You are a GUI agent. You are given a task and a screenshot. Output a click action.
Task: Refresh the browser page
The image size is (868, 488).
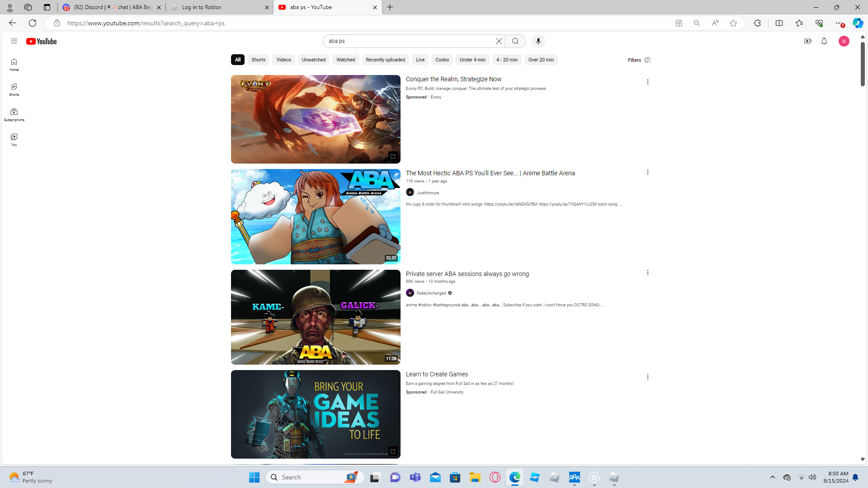pos(33,23)
